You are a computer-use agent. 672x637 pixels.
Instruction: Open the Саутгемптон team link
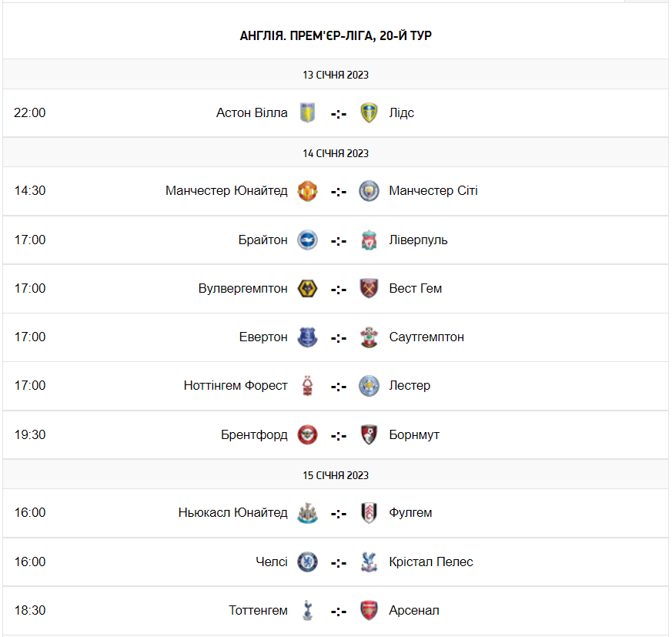(x=426, y=337)
